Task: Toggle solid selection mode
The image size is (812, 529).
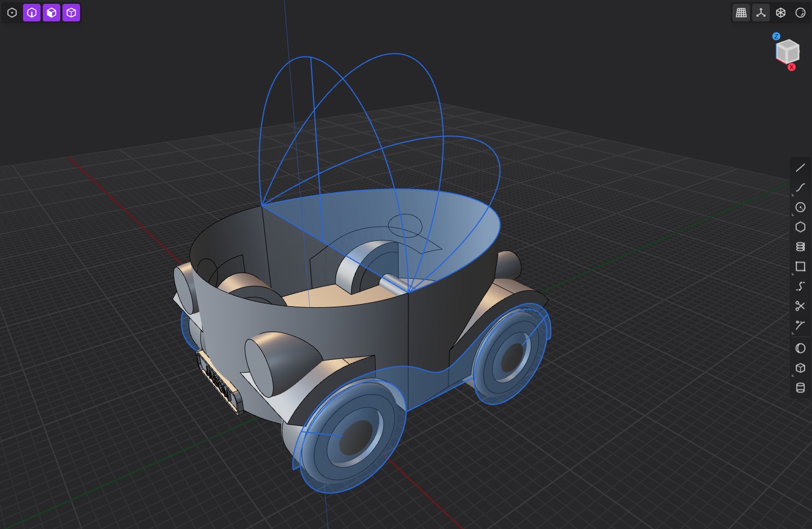Action: click(71, 13)
